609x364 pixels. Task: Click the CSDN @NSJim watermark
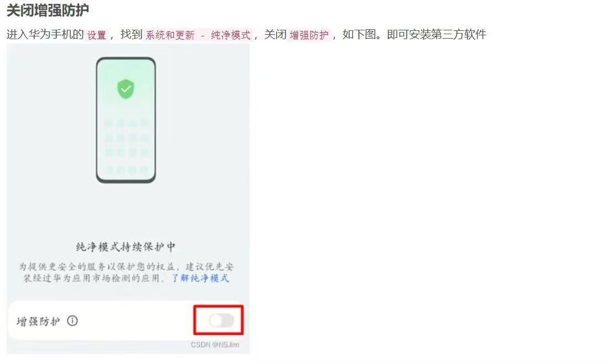click(215, 345)
